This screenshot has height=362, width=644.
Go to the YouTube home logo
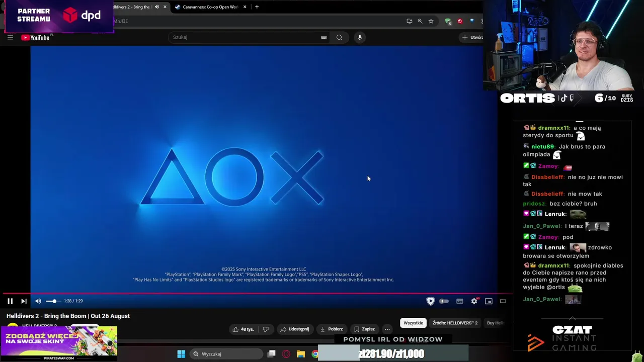pos(36,38)
